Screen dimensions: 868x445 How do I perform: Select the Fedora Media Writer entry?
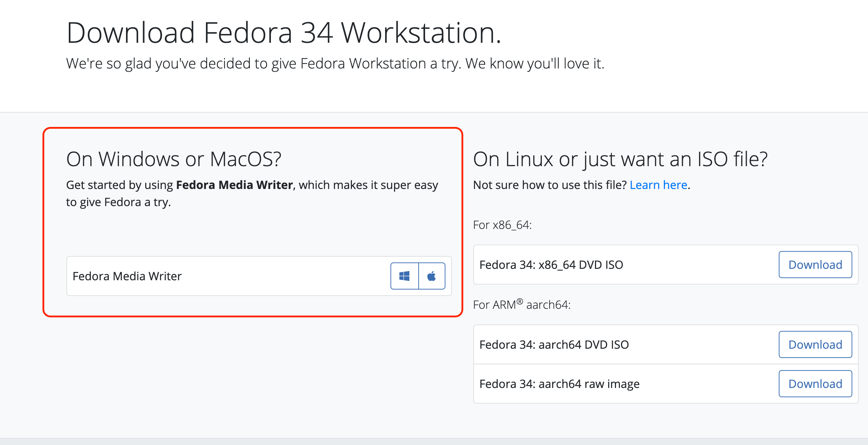point(127,276)
